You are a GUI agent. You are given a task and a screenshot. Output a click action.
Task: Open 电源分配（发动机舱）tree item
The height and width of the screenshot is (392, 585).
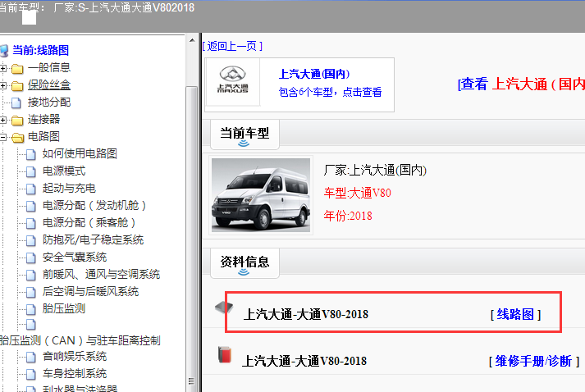94,205
